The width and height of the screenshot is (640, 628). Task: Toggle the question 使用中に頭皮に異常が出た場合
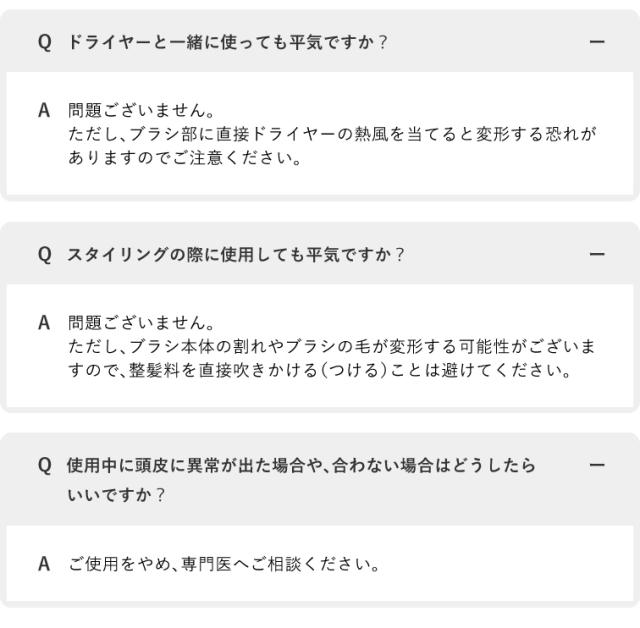pos(300,466)
